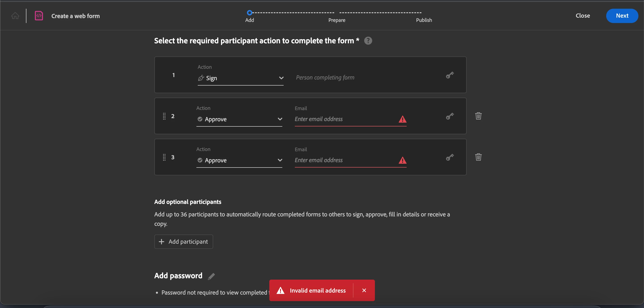Open the Sign action dropdown
644x308 pixels.
(240, 78)
